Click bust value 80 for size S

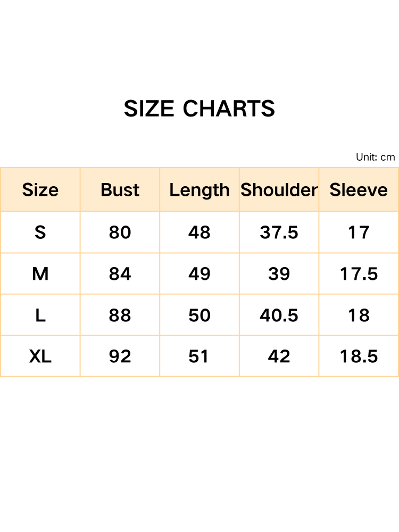point(120,232)
